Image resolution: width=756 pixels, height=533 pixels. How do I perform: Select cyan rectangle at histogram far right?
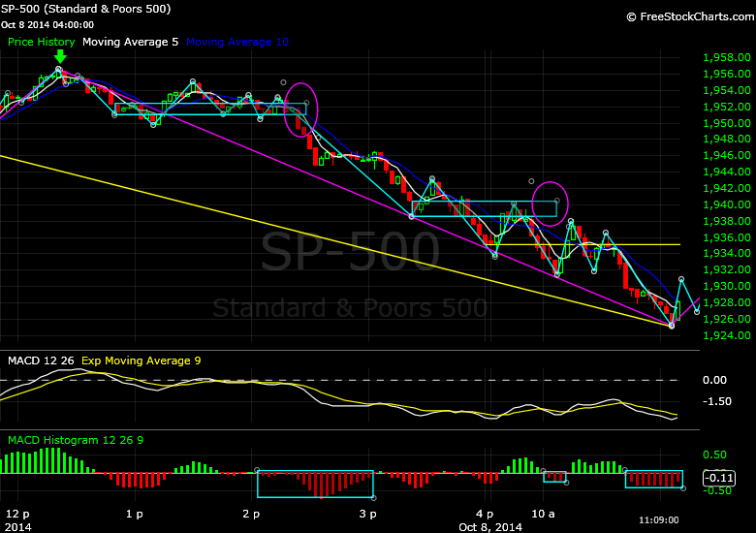pyautogui.click(x=654, y=479)
